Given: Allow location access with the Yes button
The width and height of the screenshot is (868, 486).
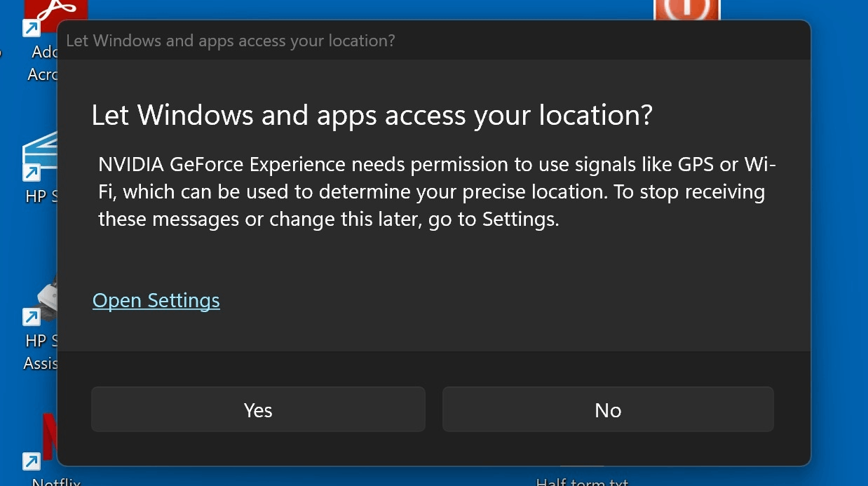Looking at the screenshot, I should pyautogui.click(x=258, y=410).
